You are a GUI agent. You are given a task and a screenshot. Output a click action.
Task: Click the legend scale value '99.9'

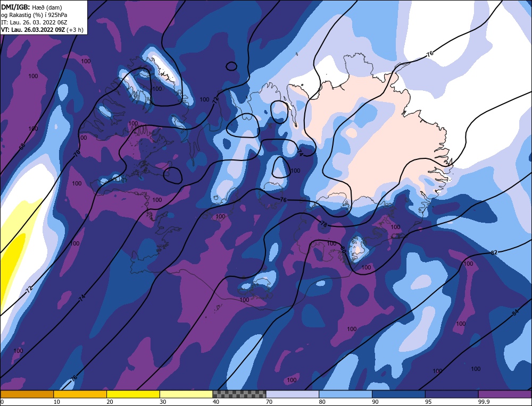point(483,402)
